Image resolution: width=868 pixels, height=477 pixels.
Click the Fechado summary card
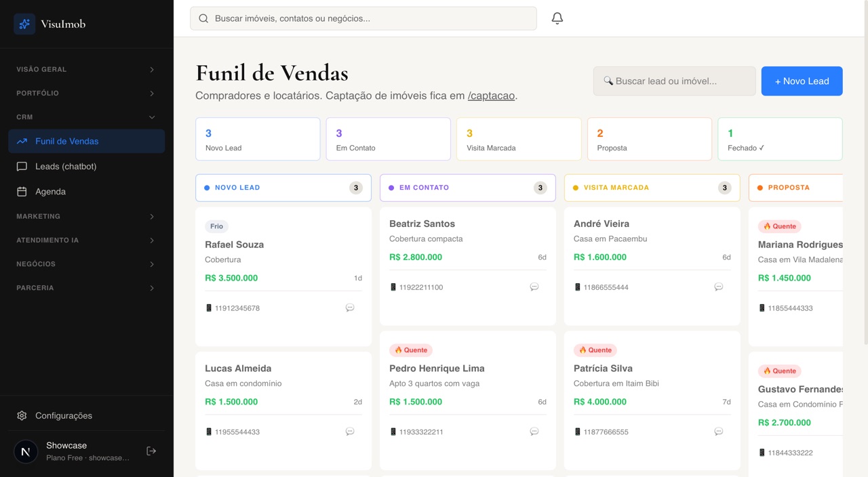(x=780, y=139)
